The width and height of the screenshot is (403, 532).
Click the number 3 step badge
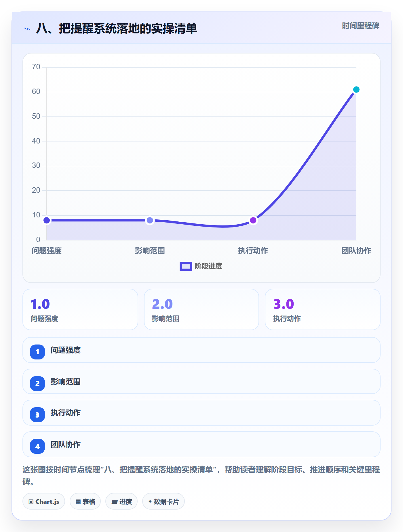(x=37, y=415)
